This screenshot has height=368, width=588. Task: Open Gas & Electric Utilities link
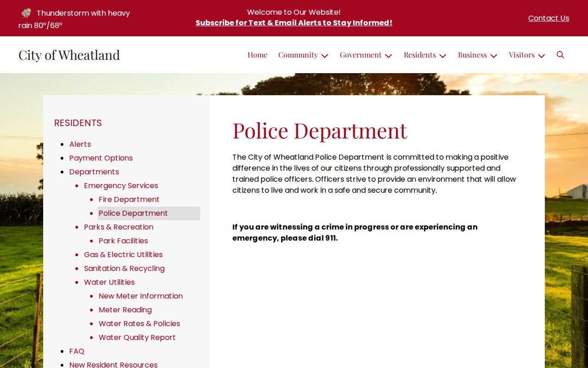pos(123,254)
